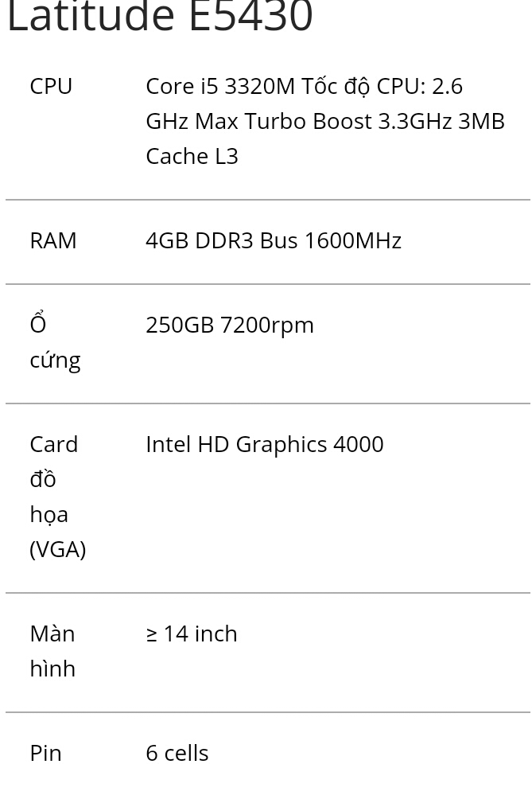Select the Ổ cứng row label

tap(55, 342)
